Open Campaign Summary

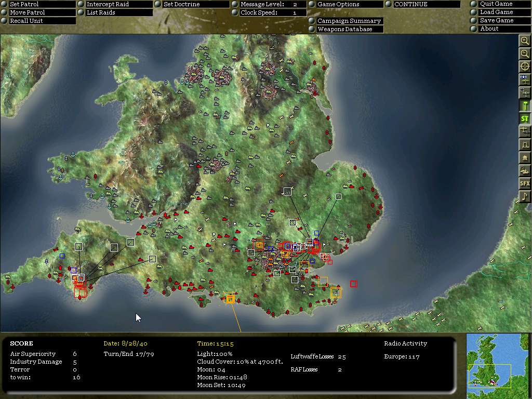click(349, 21)
